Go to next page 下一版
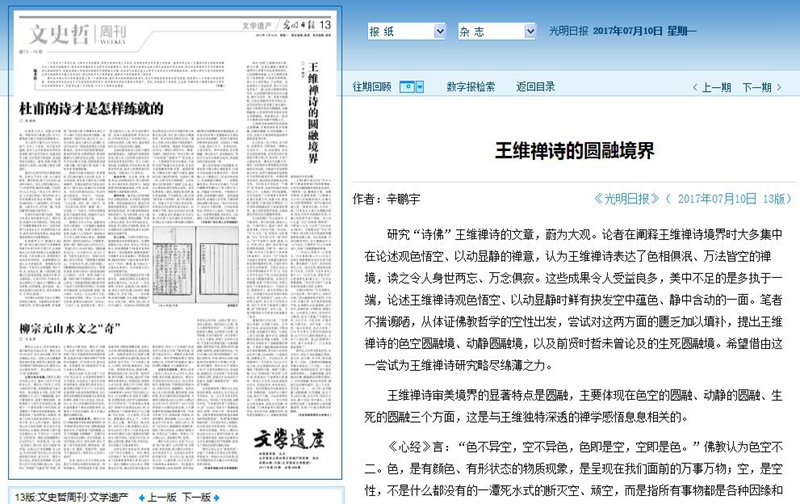800x504 pixels. pyautogui.click(x=196, y=497)
